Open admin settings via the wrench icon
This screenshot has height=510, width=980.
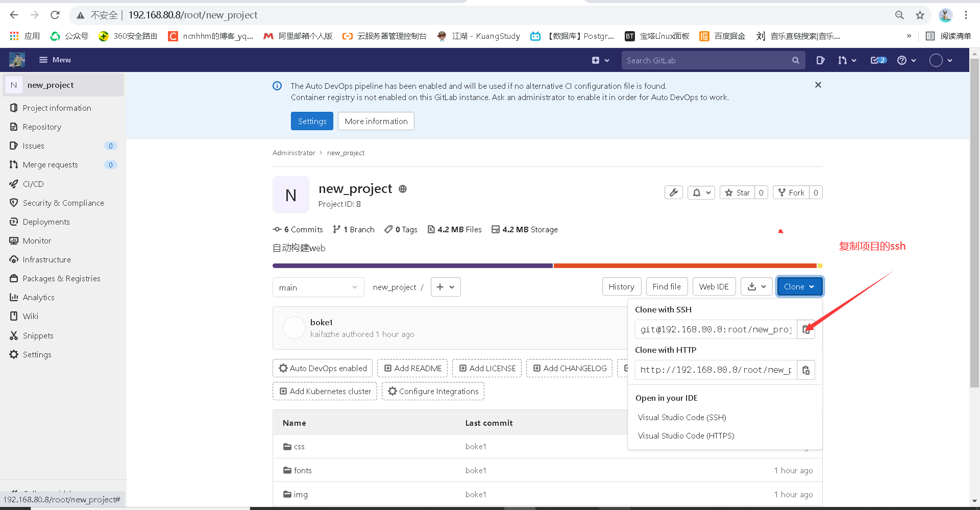[x=673, y=192]
